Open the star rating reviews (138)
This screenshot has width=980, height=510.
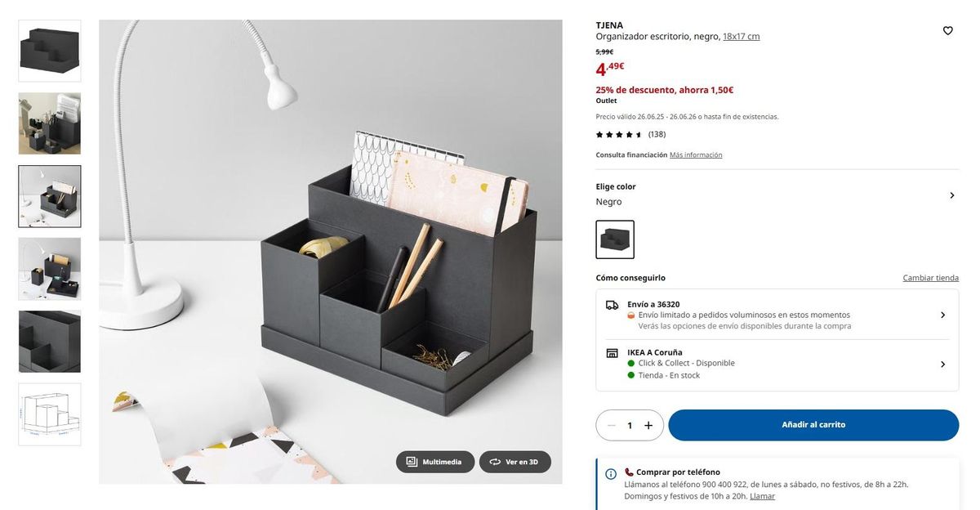click(x=630, y=134)
